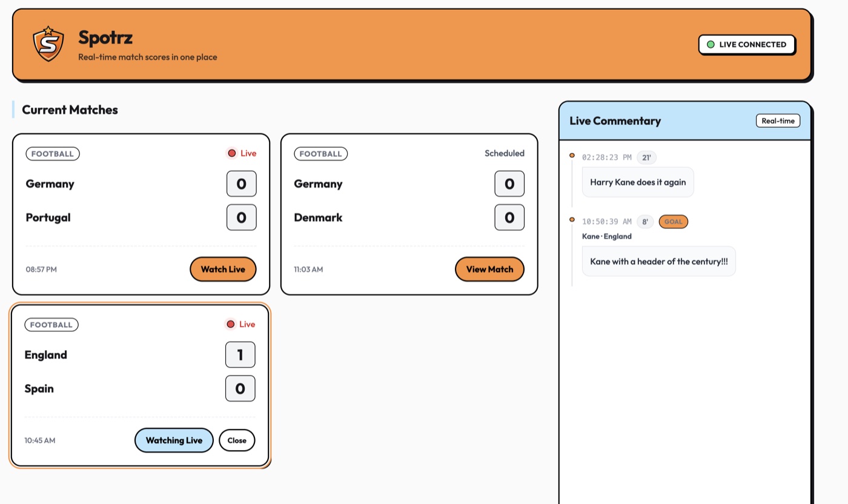Click the 10:45 AM match time
The width and height of the screenshot is (848, 504).
(x=39, y=440)
